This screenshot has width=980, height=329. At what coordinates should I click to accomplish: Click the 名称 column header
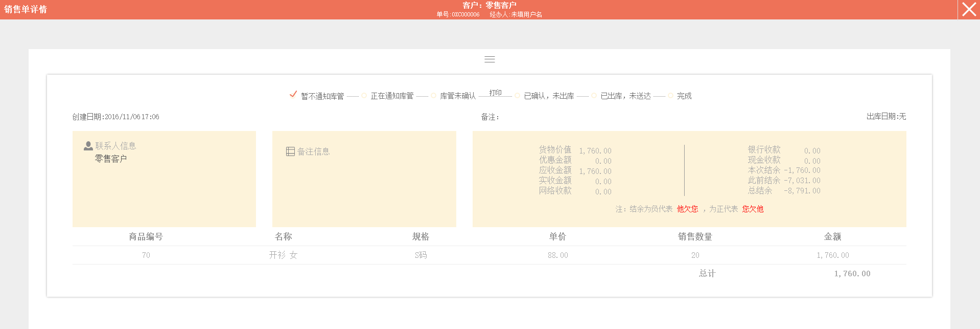click(x=283, y=236)
